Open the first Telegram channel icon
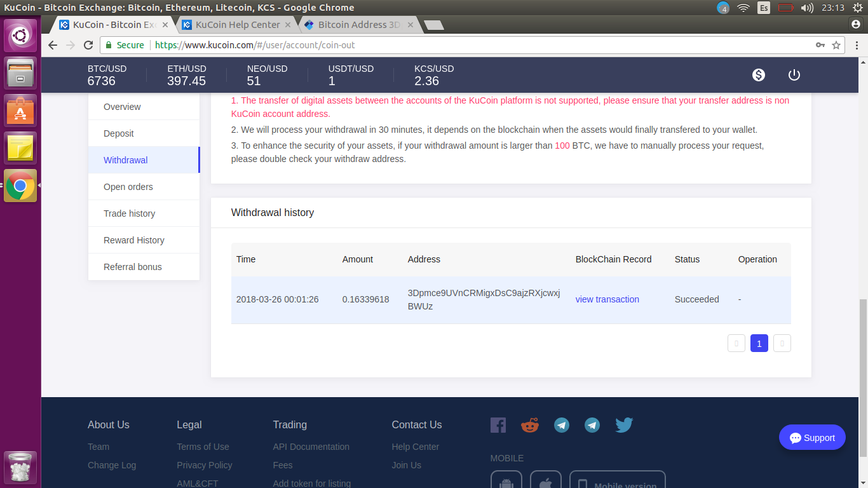This screenshot has height=488, width=868. coord(562,425)
